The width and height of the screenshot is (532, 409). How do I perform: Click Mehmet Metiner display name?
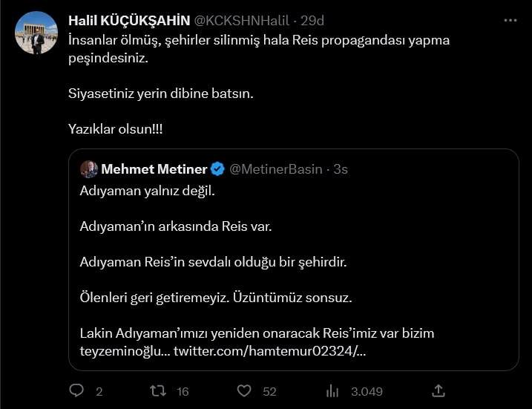154,169
